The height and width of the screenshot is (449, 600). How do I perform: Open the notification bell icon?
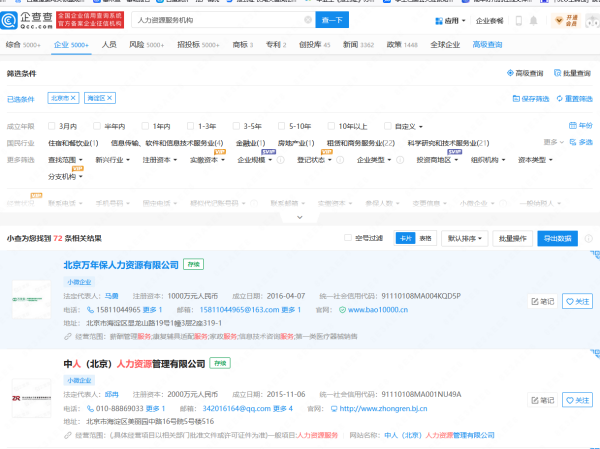click(533, 21)
